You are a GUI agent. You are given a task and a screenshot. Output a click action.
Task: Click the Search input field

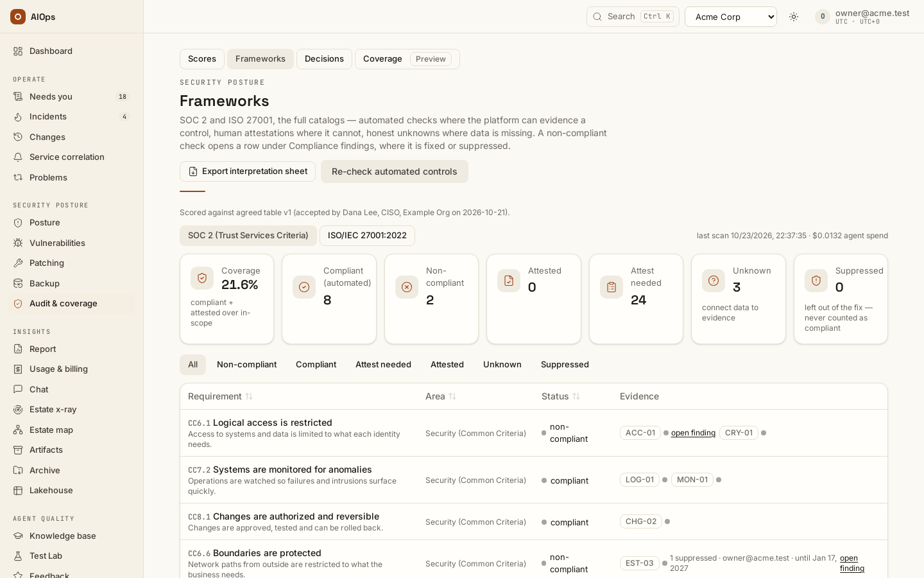[633, 17]
